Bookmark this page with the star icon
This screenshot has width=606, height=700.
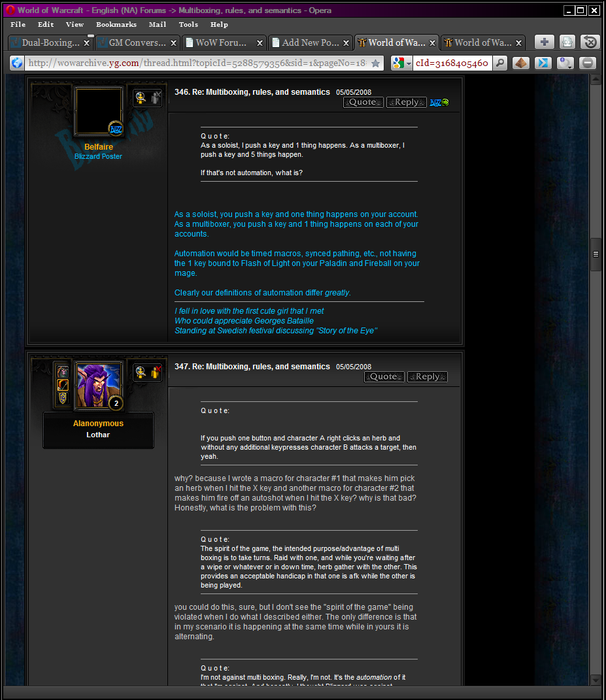click(x=376, y=63)
